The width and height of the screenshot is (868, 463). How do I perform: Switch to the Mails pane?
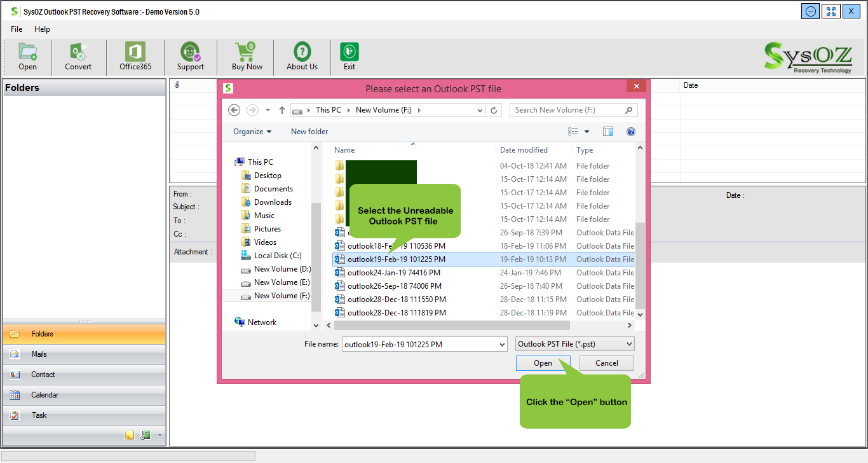[85, 354]
